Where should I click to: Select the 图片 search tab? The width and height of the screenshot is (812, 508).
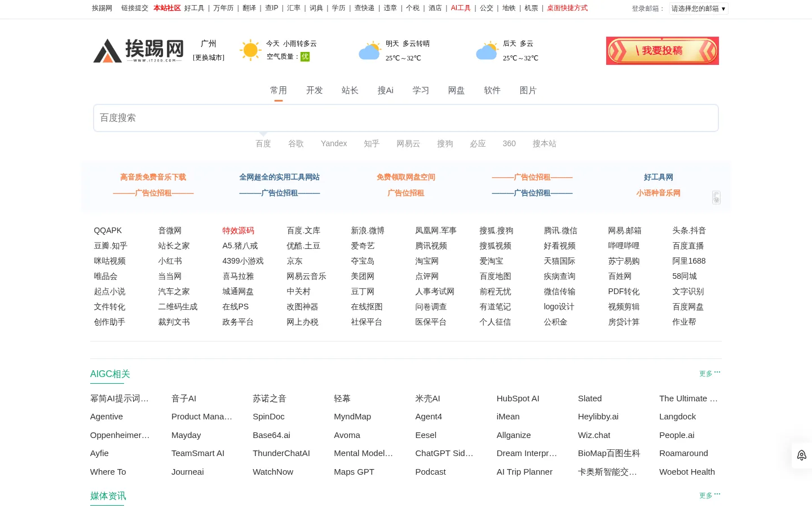[528, 90]
